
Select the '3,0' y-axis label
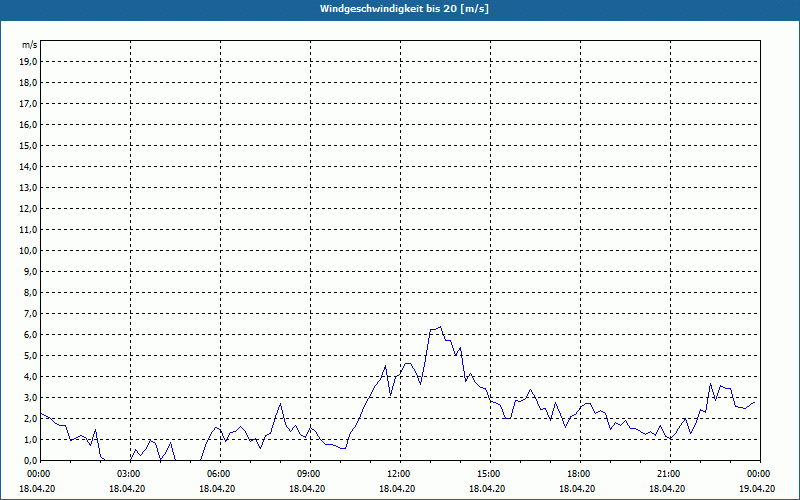(30, 397)
